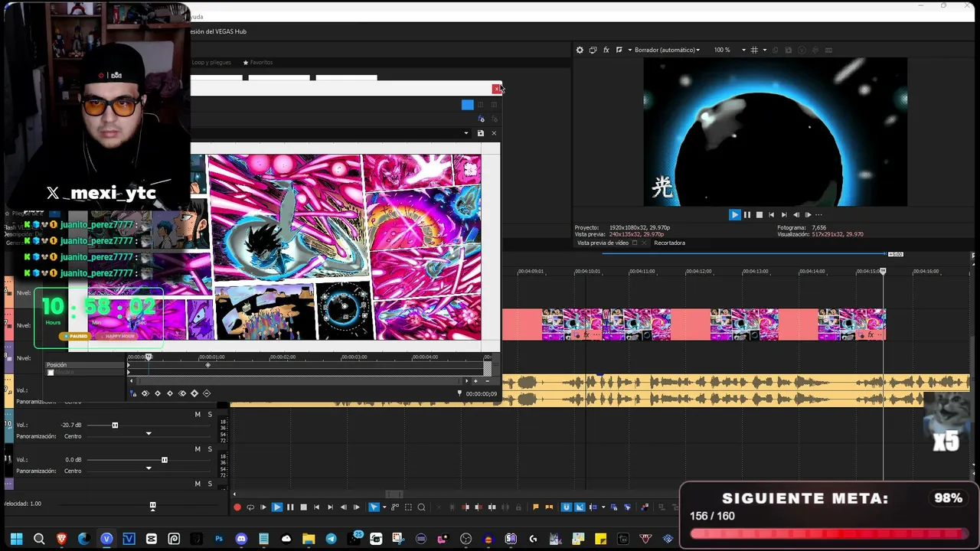Open the preset dropdown in pan/crop window

coord(465,133)
